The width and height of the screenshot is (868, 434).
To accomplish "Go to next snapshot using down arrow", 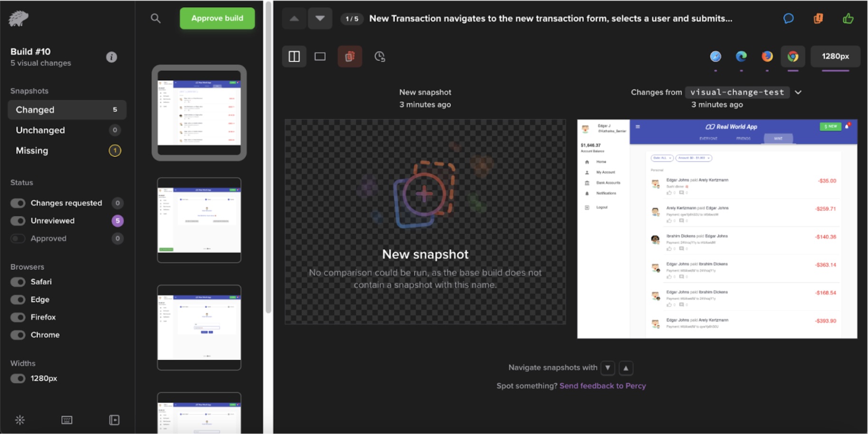I will pos(320,19).
